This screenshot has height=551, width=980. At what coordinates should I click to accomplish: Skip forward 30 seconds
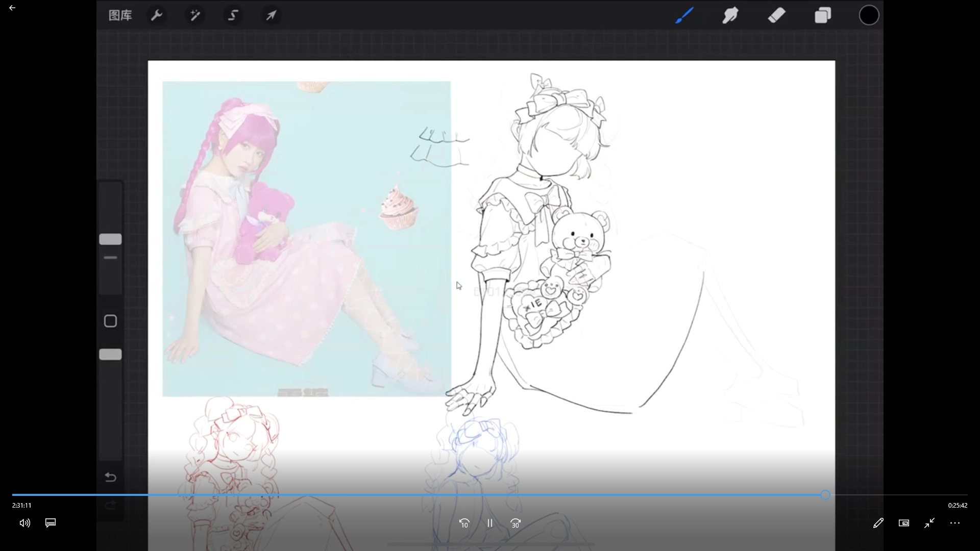pos(516,523)
